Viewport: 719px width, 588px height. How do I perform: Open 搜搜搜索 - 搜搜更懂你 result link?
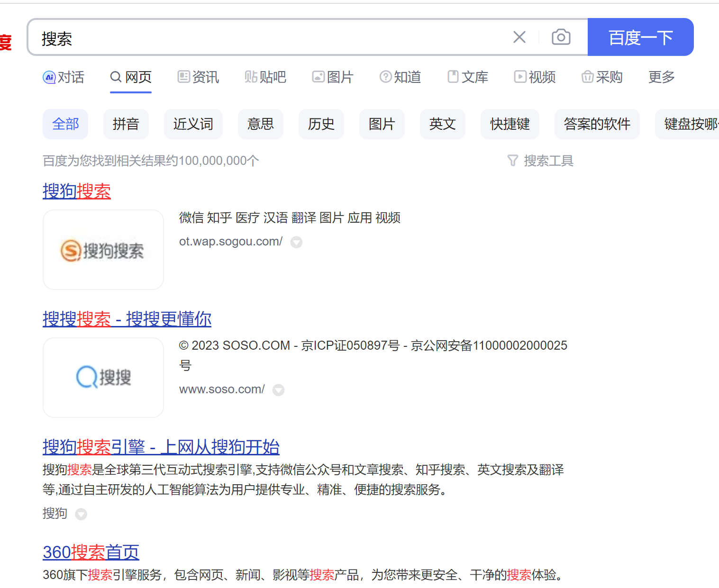click(x=127, y=319)
